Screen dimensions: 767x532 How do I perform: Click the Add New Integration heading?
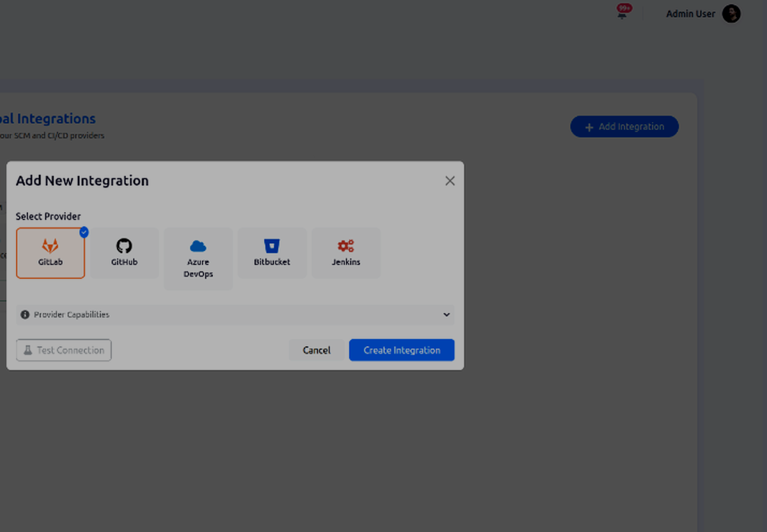pyautogui.click(x=82, y=181)
